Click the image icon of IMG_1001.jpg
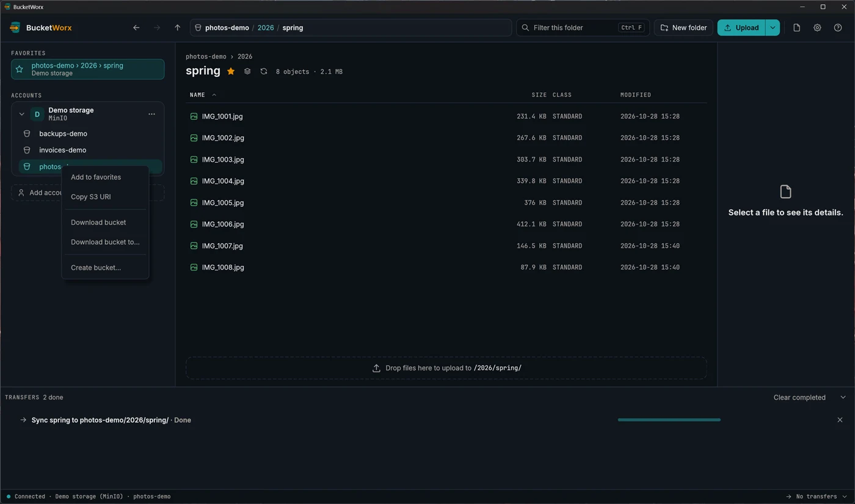Viewport: 855px width, 504px height. coord(194,117)
